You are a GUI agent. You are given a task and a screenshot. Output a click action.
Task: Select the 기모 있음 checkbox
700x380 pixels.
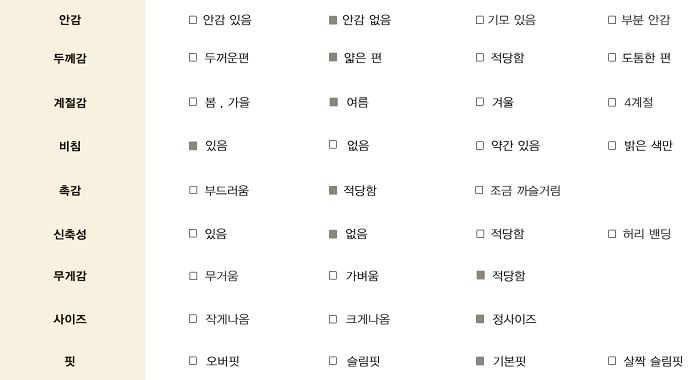click(479, 20)
